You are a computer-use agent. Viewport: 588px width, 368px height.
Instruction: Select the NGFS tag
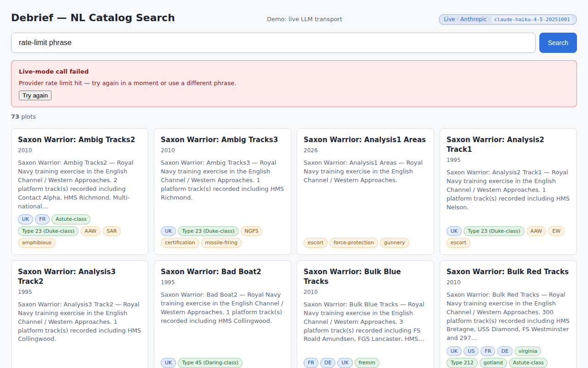click(251, 231)
